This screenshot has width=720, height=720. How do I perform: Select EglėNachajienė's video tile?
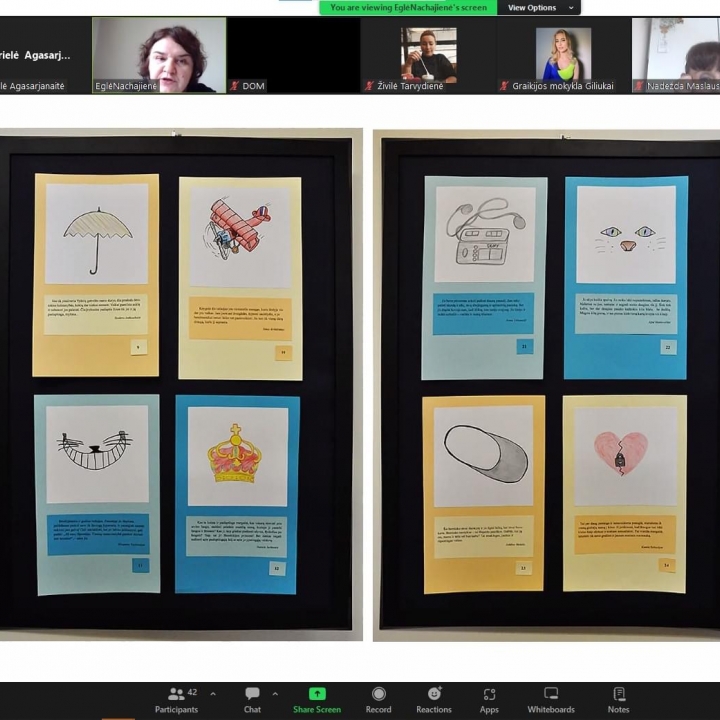tap(159, 55)
